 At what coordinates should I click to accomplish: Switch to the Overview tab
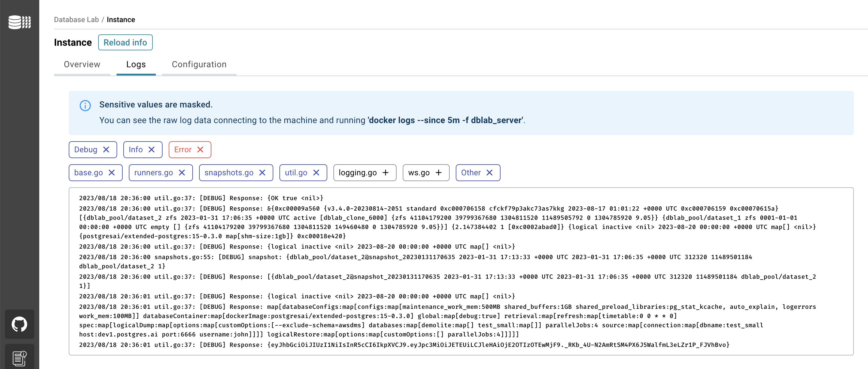(x=82, y=64)
